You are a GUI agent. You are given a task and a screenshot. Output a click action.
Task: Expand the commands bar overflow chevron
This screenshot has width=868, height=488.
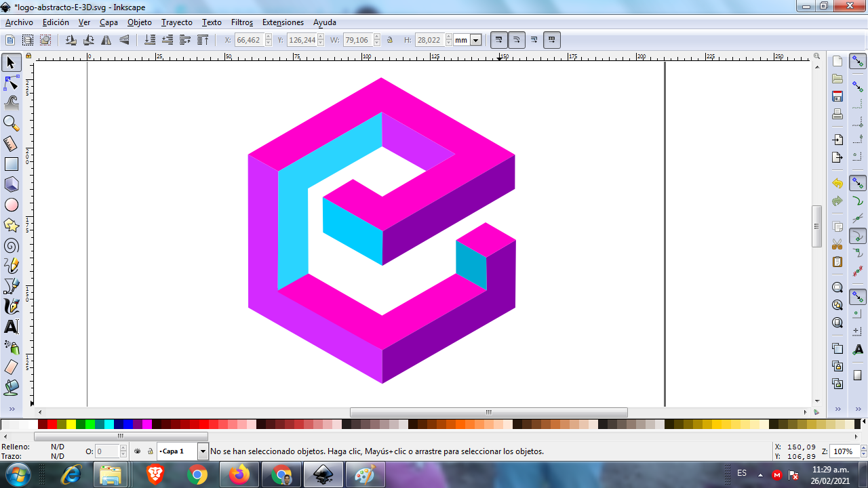pyautogui.click(x=837, y=409)
